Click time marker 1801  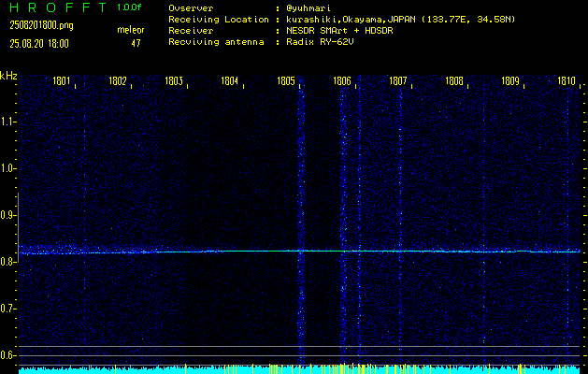click(62, 81)
